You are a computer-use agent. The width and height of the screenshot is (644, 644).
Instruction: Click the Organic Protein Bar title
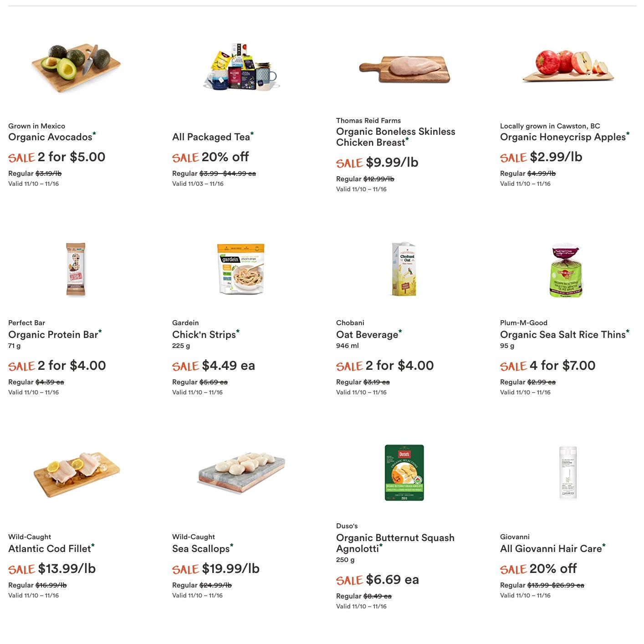[53, 335]
